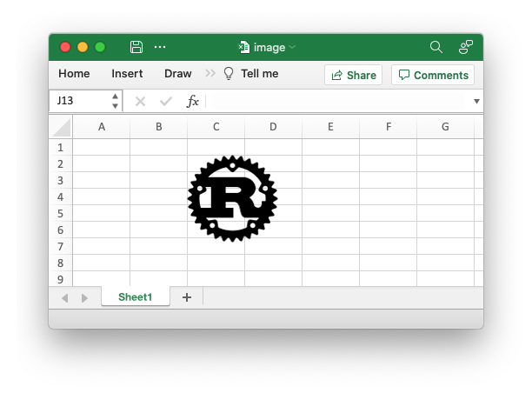The width and height of the screenshot is (532, 393).
Task: Click the Name Box stepper arrows
Action: tap(115, 101)
